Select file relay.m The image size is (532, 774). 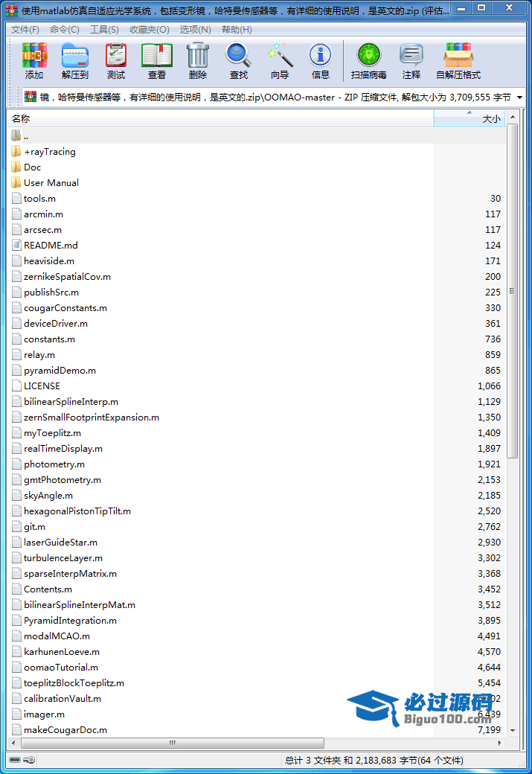39,355
